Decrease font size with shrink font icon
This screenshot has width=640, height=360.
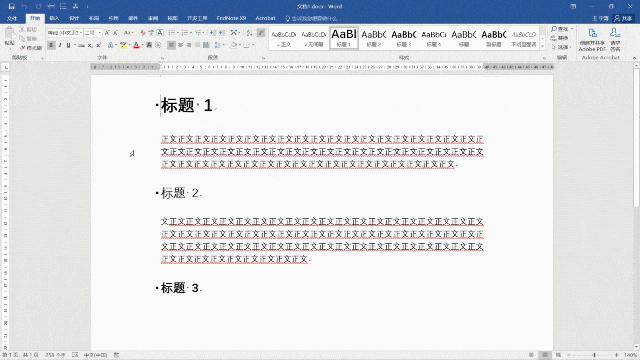[116, 33]
